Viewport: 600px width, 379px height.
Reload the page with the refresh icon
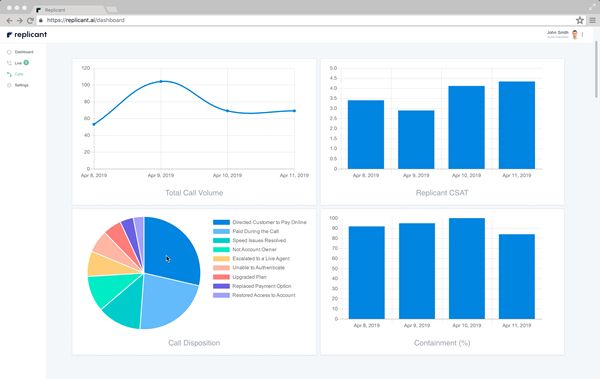(x=30, y=20)
